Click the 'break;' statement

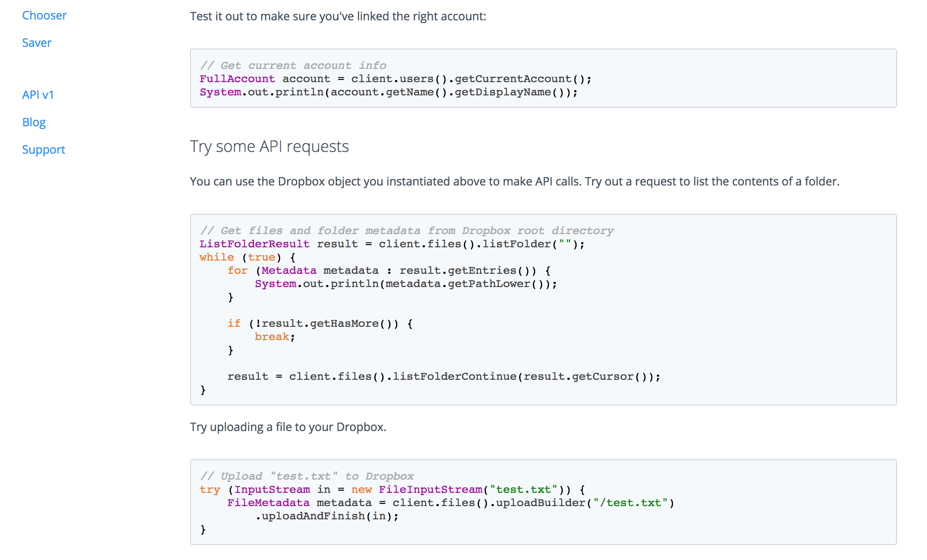[x=275, y=337]
